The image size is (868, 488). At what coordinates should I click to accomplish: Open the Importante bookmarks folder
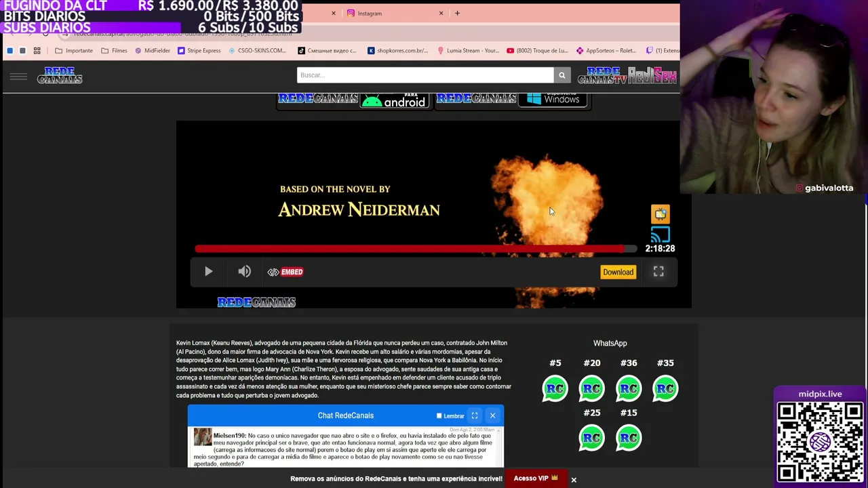point(74,51)
